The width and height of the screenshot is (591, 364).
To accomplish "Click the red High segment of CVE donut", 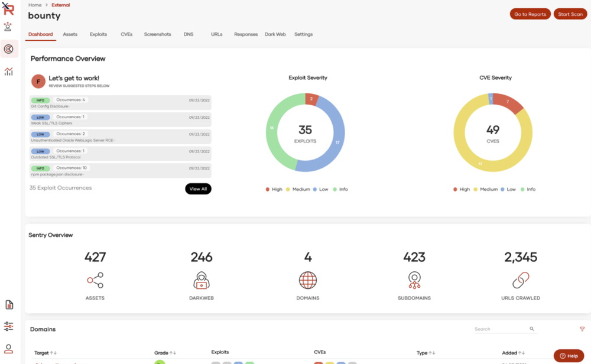I will tap(508, 102).
